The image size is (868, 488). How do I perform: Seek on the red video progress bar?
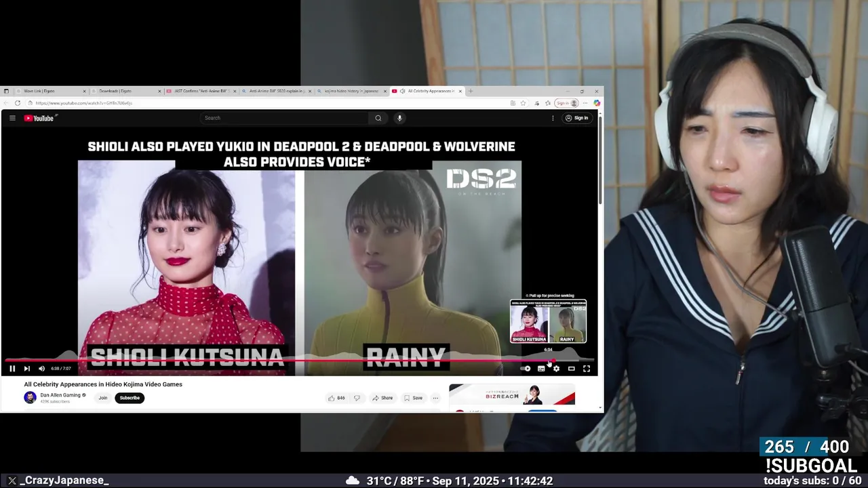(299, 361)
